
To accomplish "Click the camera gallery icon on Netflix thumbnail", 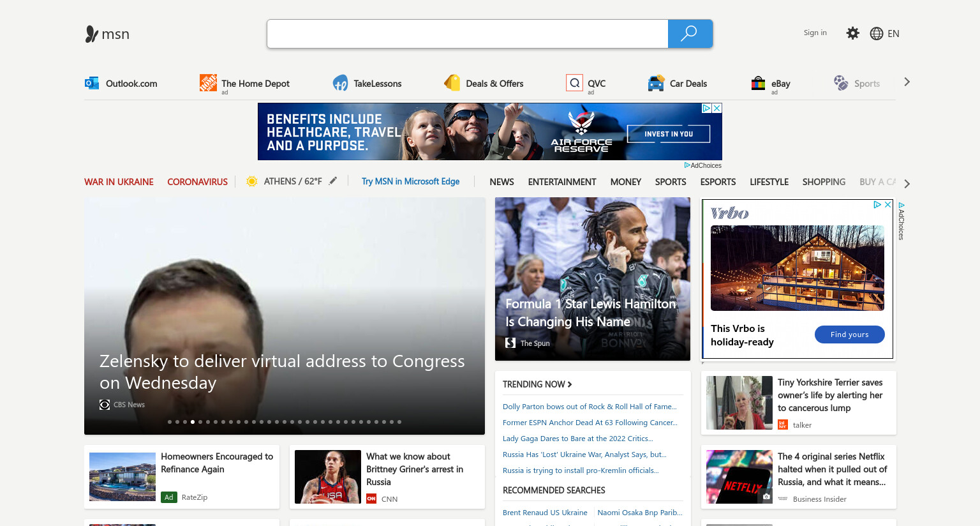I will point(766,497).
